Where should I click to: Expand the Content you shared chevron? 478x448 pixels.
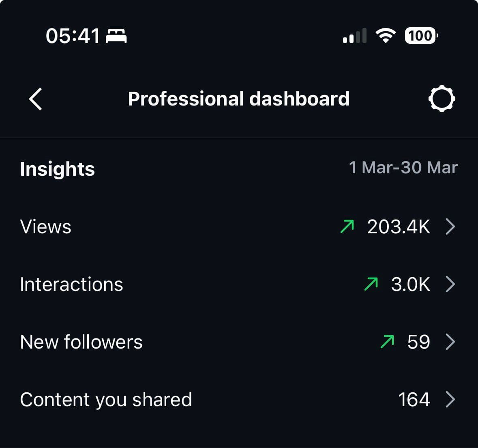click(x=450, y=399)
